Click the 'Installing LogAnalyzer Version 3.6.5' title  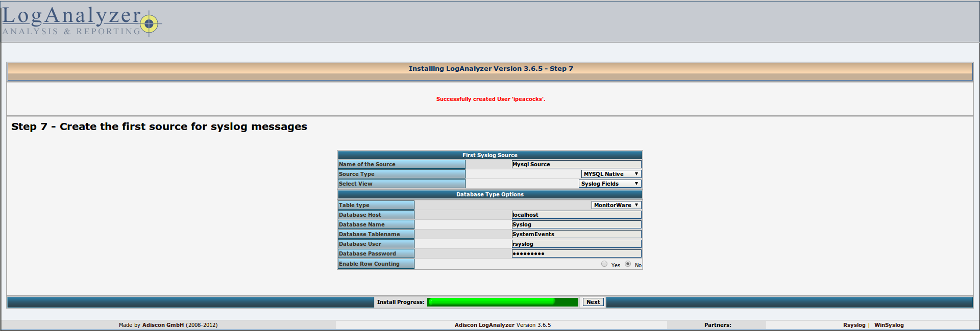click(491, 68)
